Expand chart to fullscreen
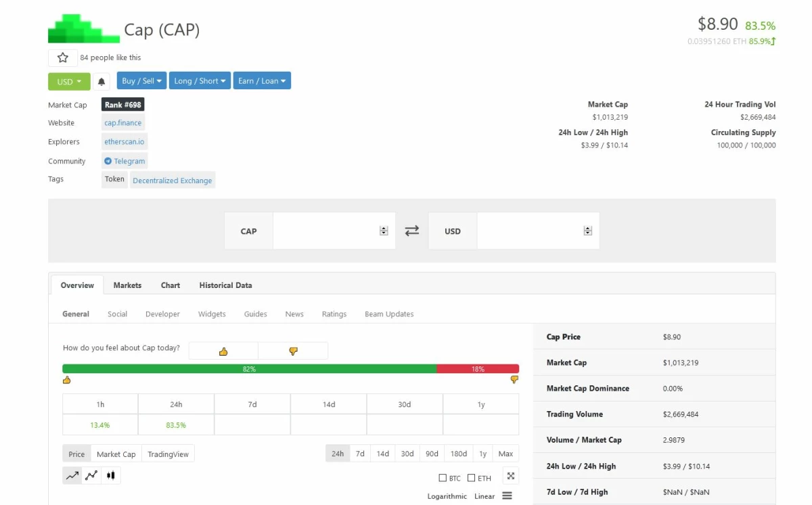The width and height of the screenshot is (812, 505). coord(511,476)
